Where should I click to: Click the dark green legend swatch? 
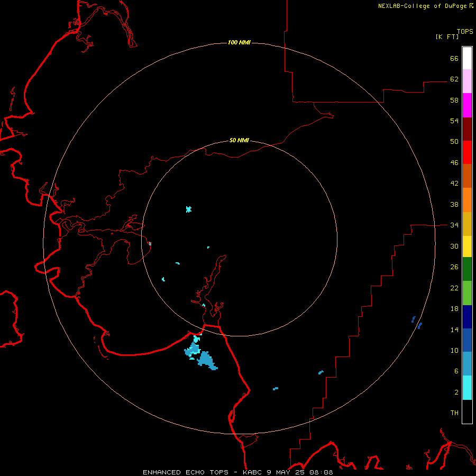click(x=467, y=269)
